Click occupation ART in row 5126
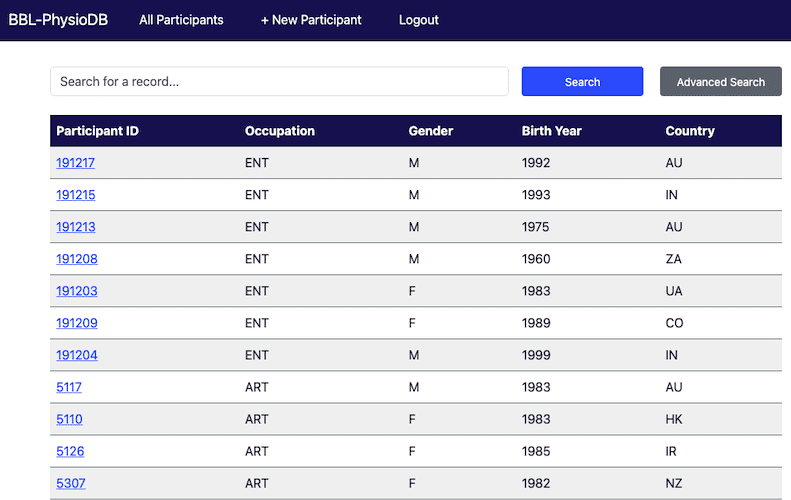Screen dimensions: 791x500 (257, 451)
